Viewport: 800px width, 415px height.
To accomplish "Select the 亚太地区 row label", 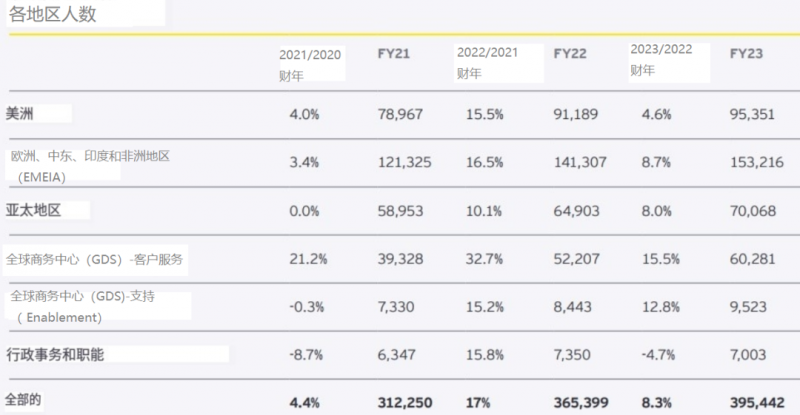I will pyautogui.click(x=34, y=211).
